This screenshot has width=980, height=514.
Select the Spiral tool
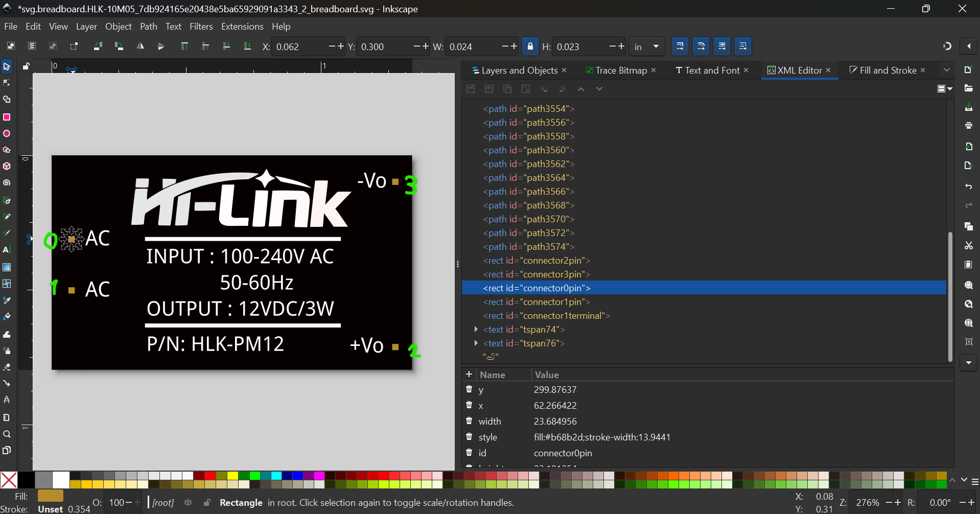(7, 183)
